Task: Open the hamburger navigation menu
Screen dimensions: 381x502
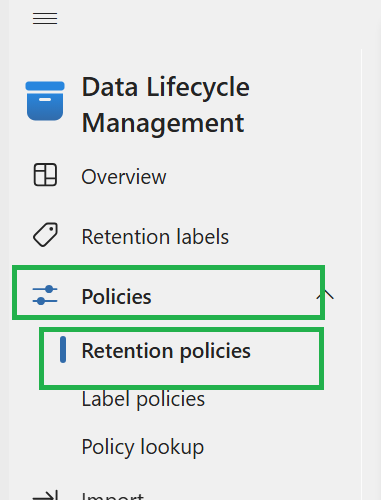Action: [45, 18]
